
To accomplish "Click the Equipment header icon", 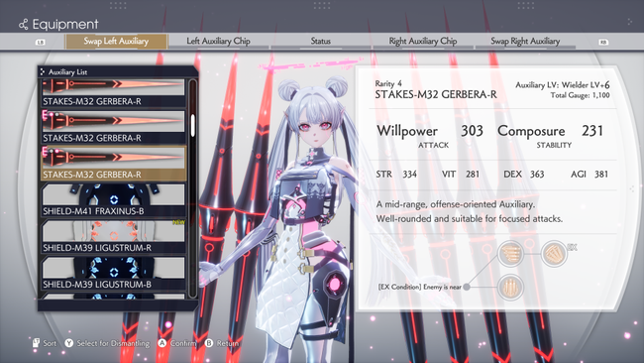I will pos(24,25).
